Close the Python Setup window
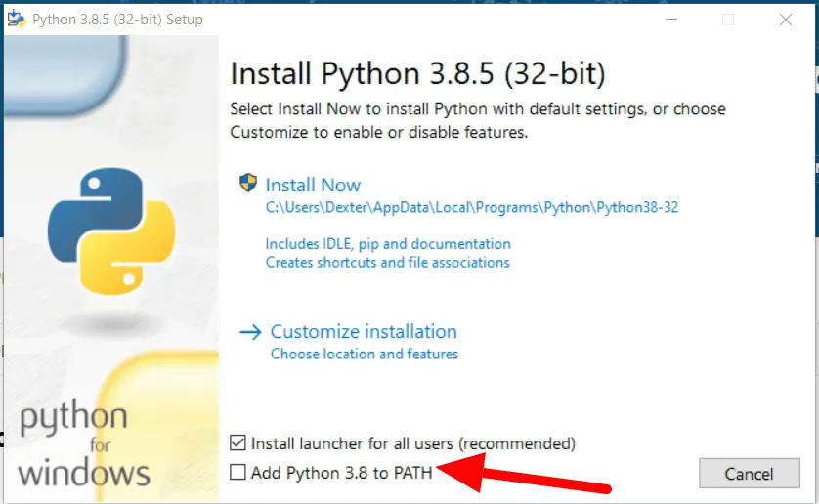The height and width of the screenshot is (504, 819). point(786,19)
